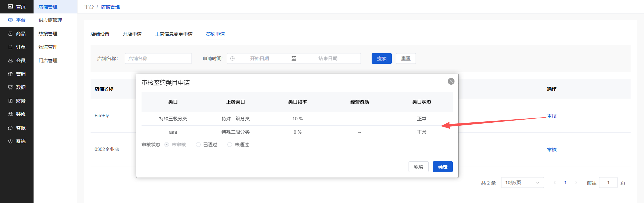
Task: Open 物流管理 submenu item
Action: tap(55, 47)
